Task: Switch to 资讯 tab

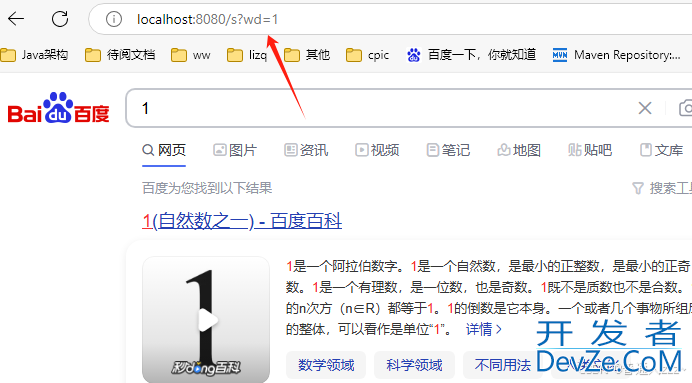Action: pyautogui.click(x=306, y=150)
